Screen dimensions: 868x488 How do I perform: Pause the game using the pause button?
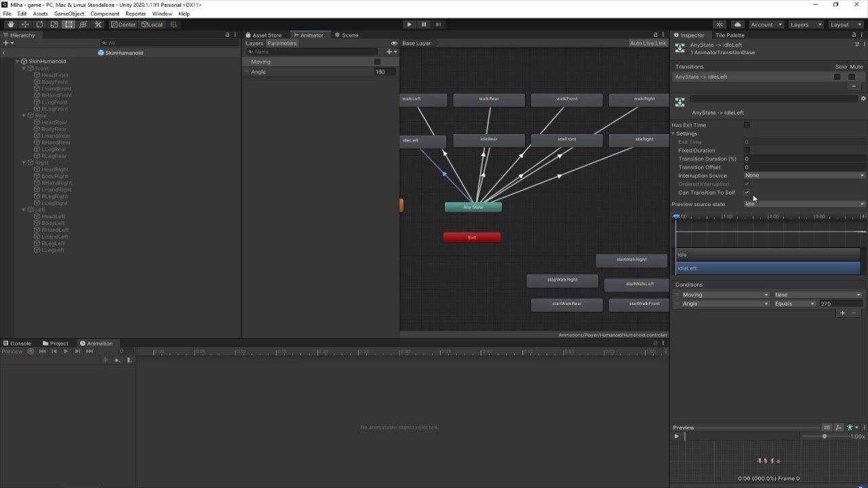pos(424,24)
